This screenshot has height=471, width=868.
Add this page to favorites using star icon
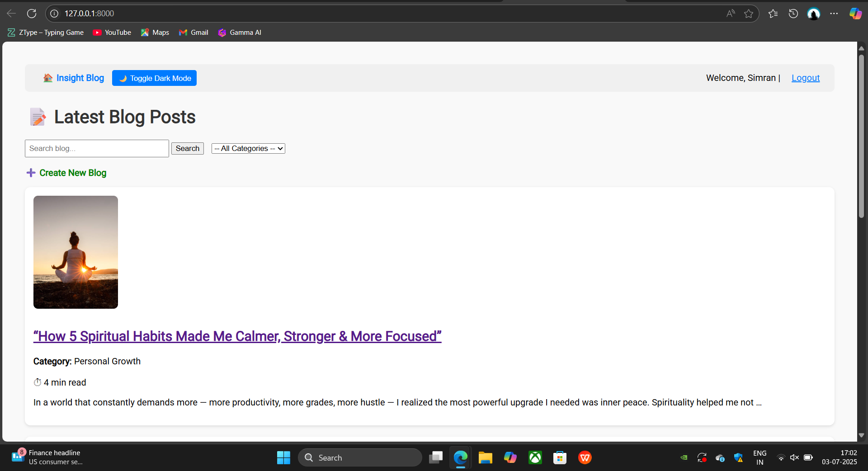(x=749, y=14)
